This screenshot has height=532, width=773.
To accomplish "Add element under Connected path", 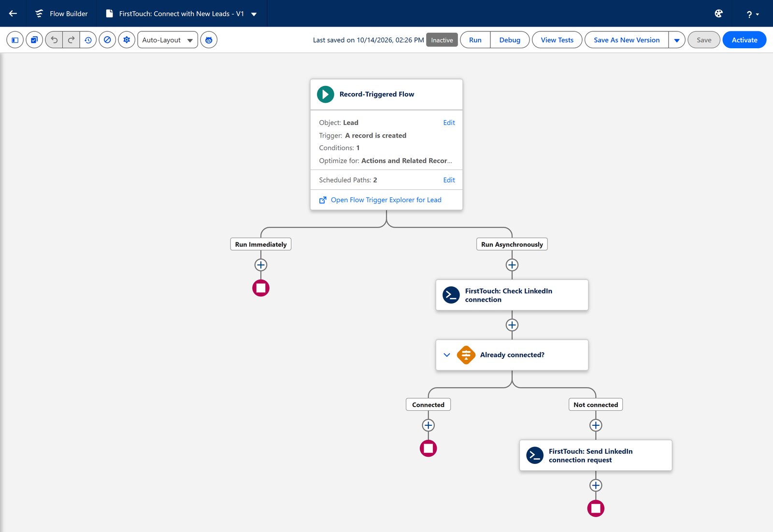I will [x=428, y=425].
